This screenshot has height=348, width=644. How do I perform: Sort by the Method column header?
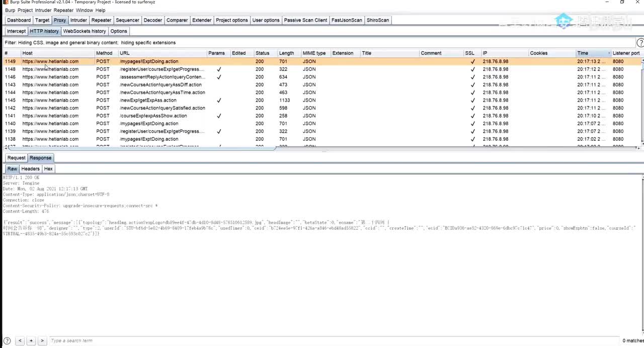coord(106,53)
